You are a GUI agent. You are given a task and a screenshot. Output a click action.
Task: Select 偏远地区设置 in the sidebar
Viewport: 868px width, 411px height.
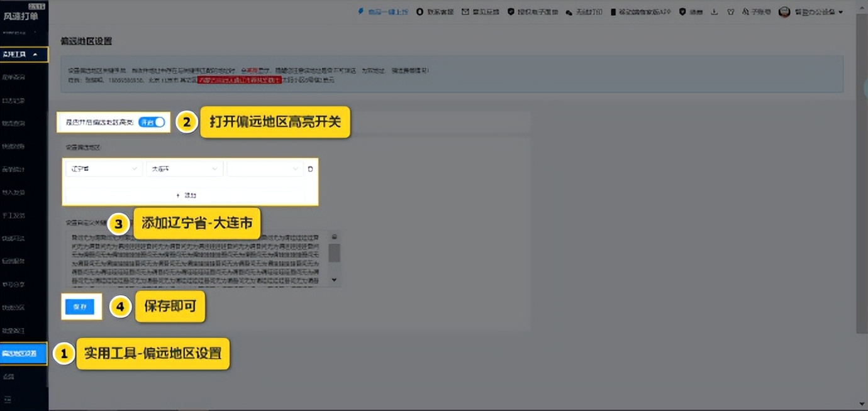pos(24,353)
